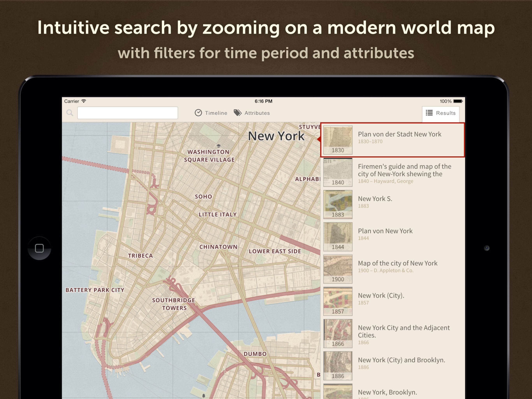Click the 1844 Plan von New York thumbnail

[x=338, y=236]
